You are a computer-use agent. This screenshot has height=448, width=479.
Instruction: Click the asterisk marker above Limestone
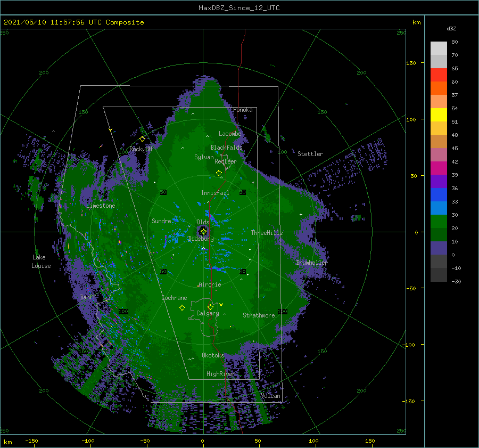point(101,201)
